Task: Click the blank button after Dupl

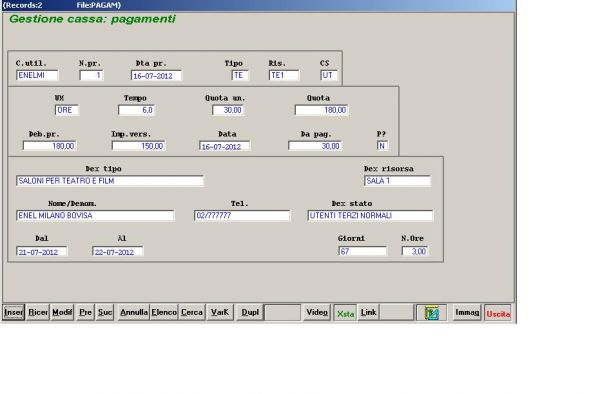Action: [x=283, y=313]
